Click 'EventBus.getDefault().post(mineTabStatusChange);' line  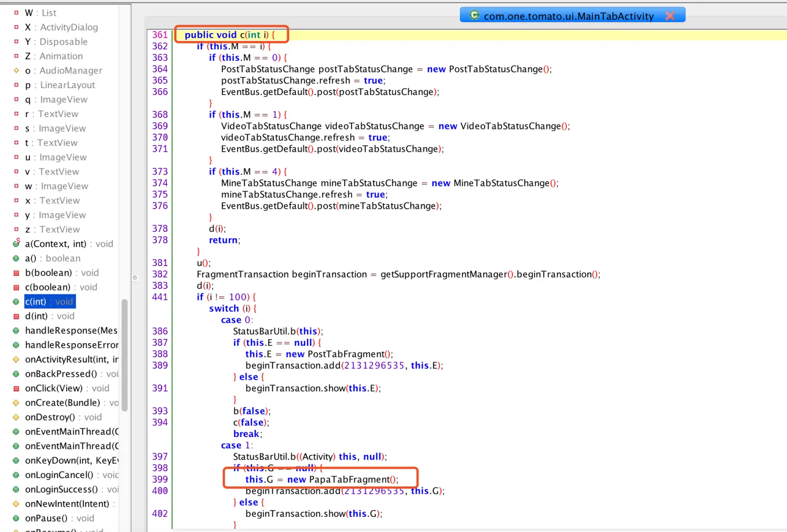[332, 206]
